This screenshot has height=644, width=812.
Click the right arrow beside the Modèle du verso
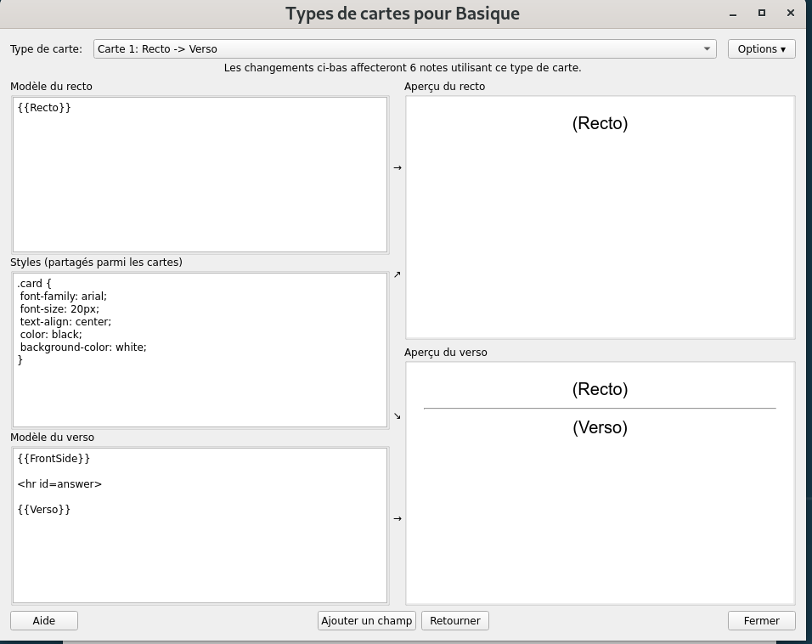click(x=397, y=518)
